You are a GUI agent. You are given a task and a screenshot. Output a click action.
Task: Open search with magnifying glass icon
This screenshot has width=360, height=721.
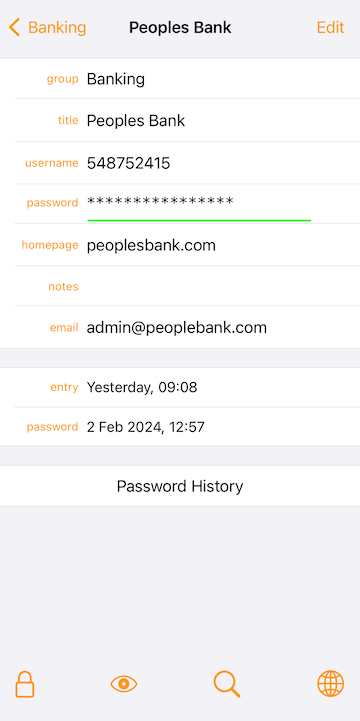pyautogui.click(x=227, y=684)
